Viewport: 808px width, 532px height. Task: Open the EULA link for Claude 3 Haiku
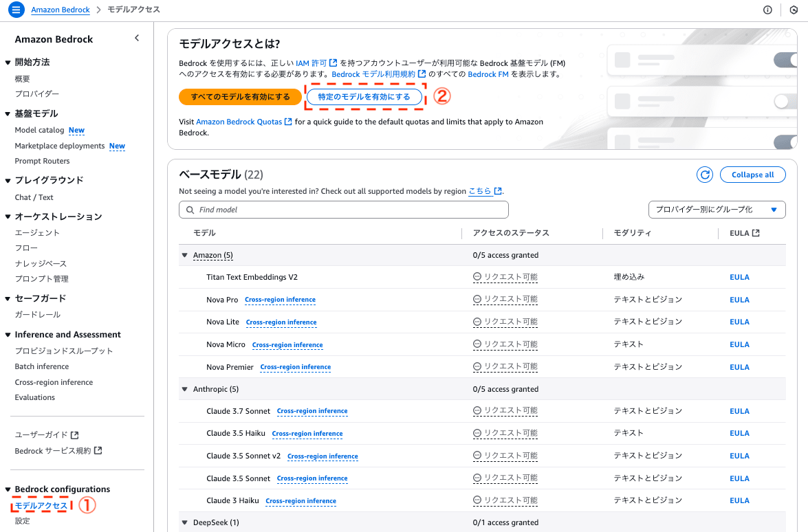[x=739, y=500]
